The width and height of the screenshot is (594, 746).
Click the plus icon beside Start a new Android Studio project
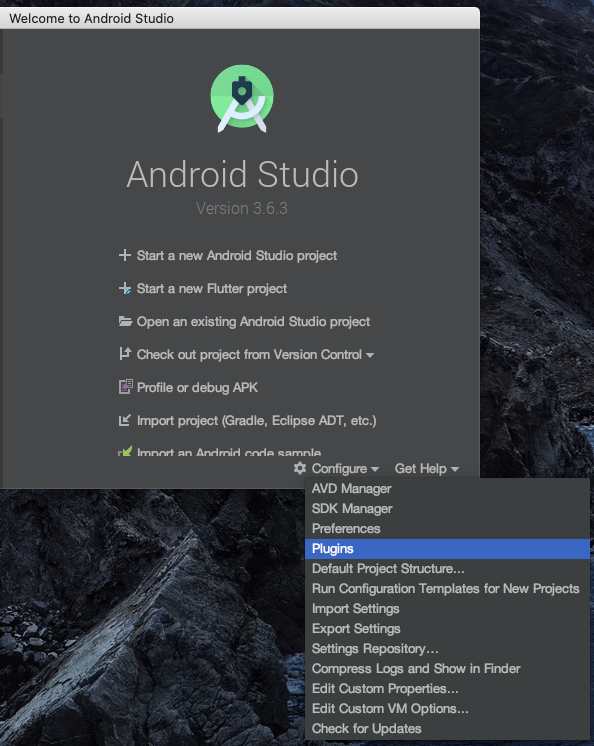[x=125, y=255]
